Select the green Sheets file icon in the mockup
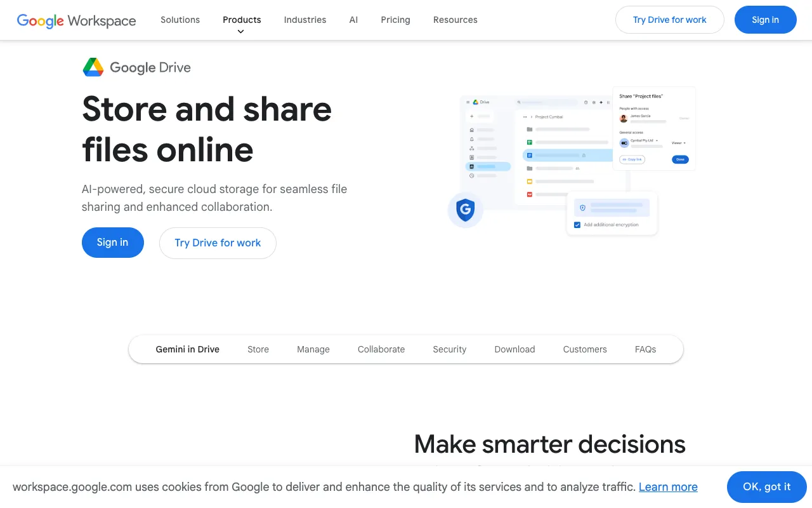This screenshot has height=508, width=812. click(x=529, y=142)
